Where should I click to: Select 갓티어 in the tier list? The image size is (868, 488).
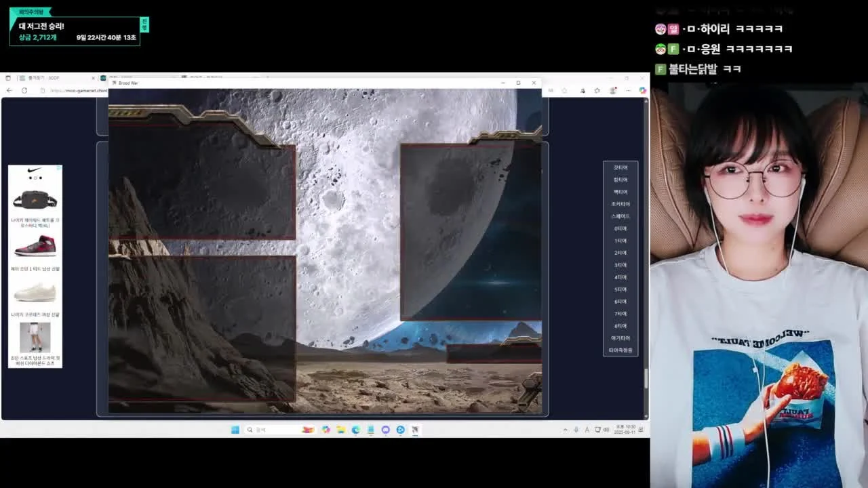point(620,167)
